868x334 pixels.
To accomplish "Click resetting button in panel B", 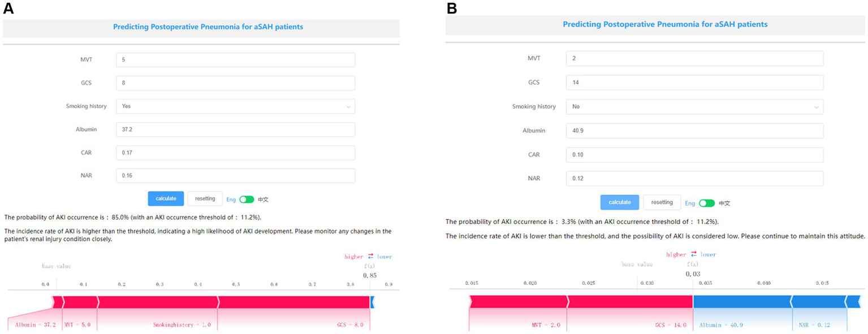I will click(662, 202).
